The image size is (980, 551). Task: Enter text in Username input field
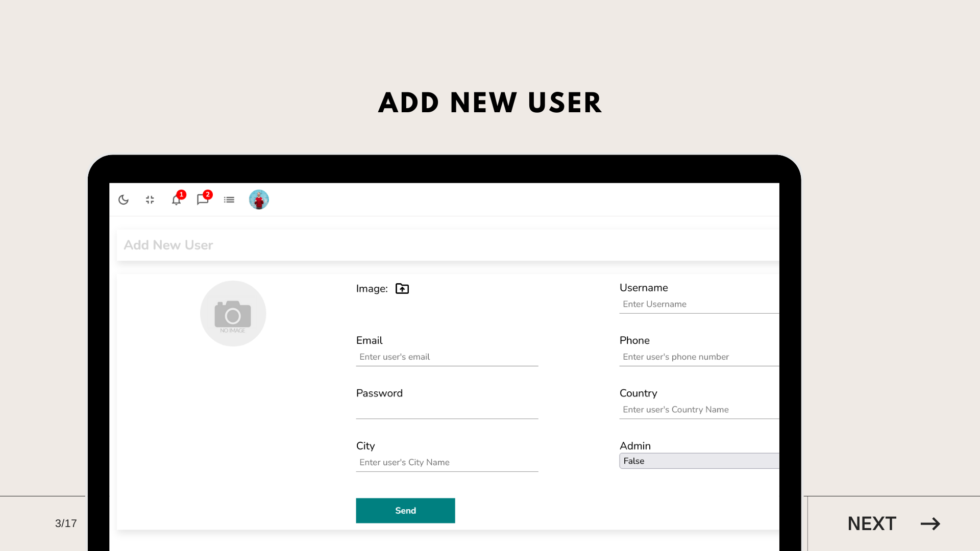(x=699, y=305)
